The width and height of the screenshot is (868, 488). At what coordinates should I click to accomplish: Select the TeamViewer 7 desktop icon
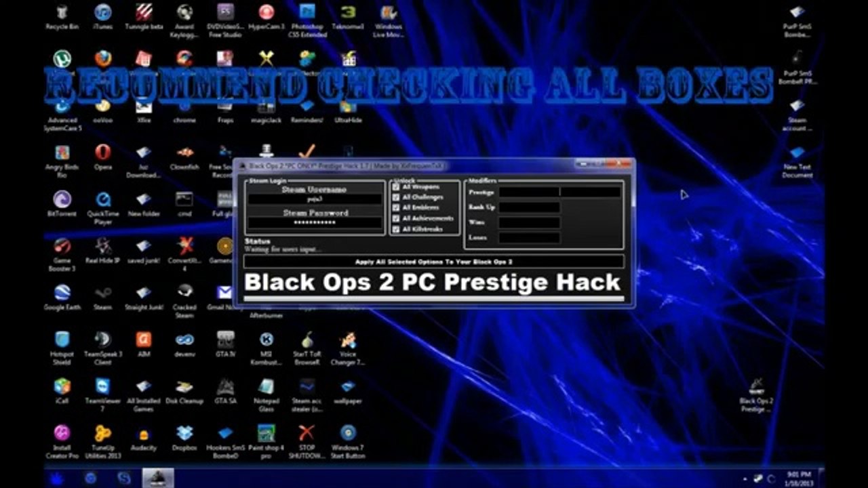[103, 394]
